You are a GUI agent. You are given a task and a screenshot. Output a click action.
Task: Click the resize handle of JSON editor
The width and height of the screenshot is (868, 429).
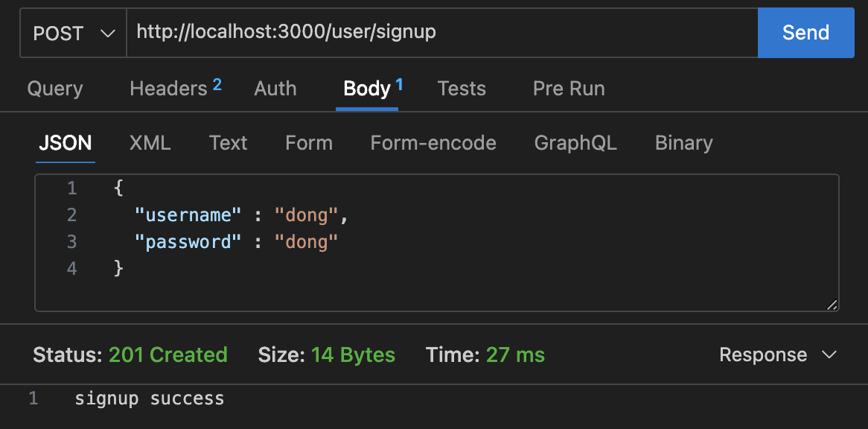point(832,305)
